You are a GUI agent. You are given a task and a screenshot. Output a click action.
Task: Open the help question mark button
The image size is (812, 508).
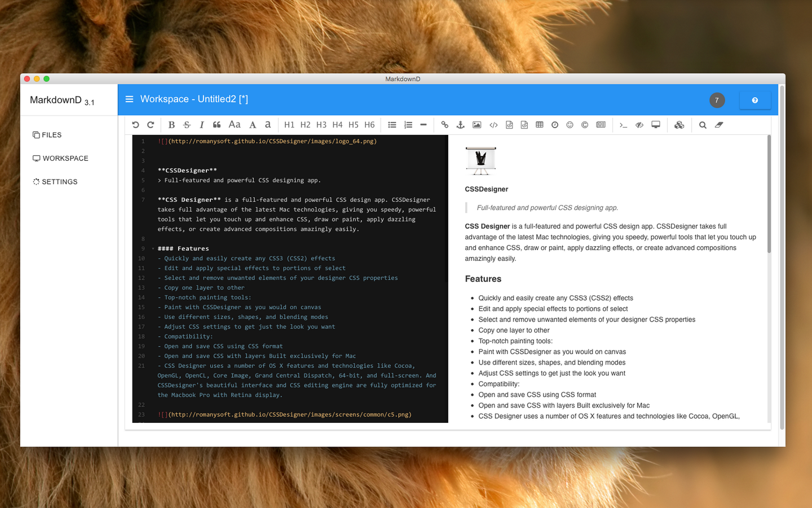(x=755, y=100)
